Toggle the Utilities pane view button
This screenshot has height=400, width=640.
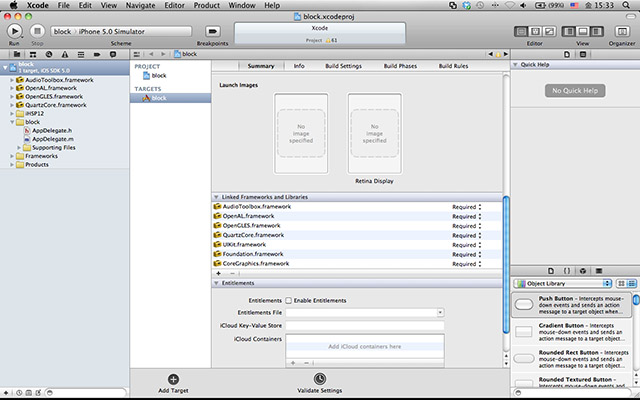tap(596, 31)
